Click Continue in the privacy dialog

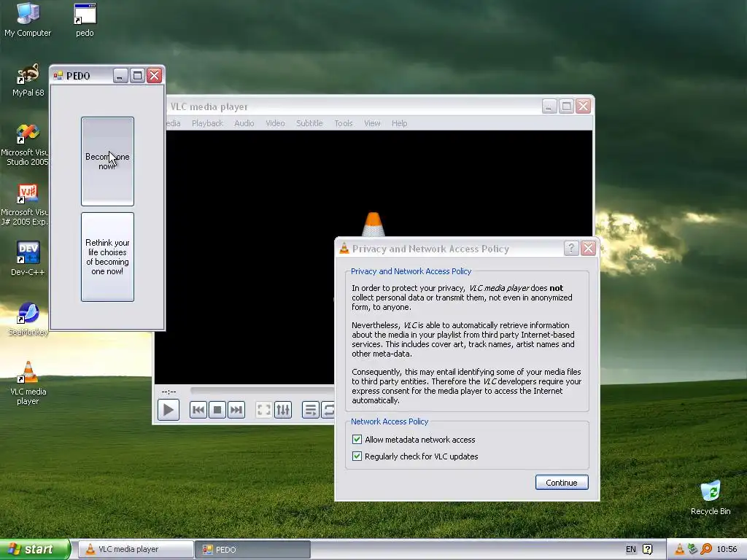(x=562, y=483)
